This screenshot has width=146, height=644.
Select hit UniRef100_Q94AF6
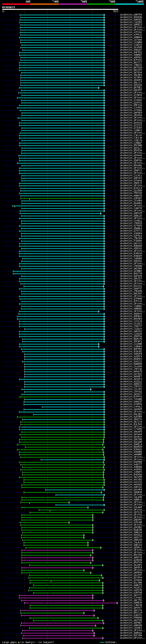[x=131, y=80]
